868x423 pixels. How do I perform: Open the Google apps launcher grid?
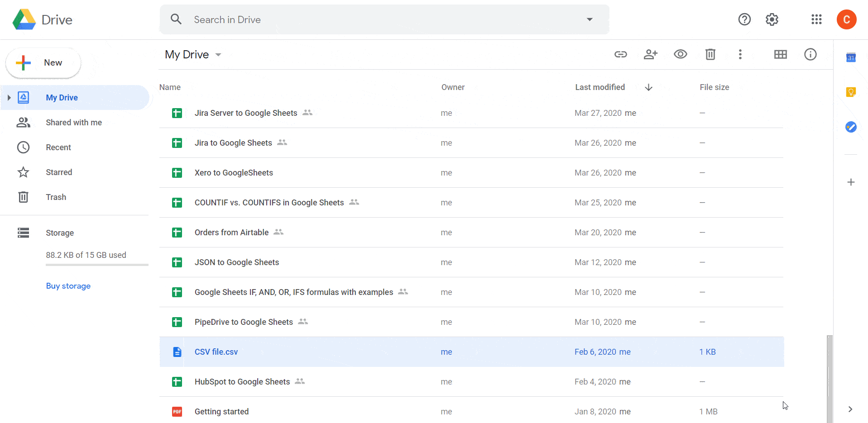(816, 19)
